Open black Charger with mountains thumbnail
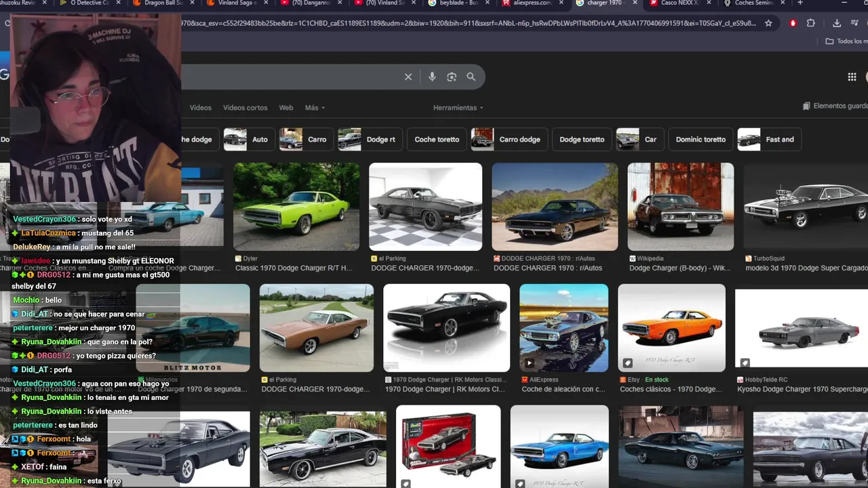The image size is (868, 488). 555,207
